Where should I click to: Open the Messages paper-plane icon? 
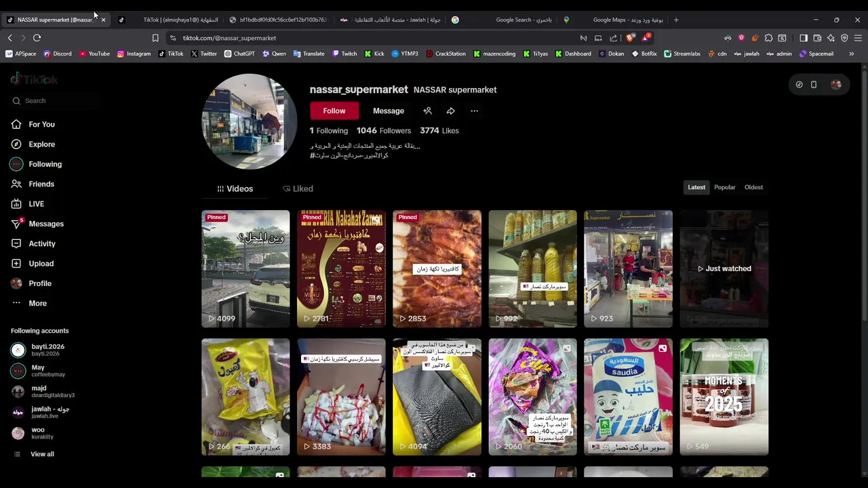coord(16,224)
